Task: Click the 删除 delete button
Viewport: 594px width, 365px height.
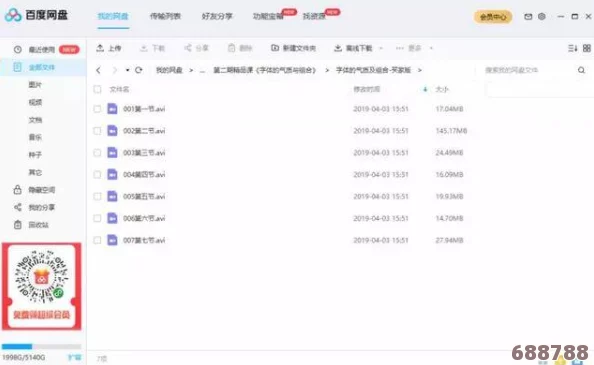Action: 240,48
